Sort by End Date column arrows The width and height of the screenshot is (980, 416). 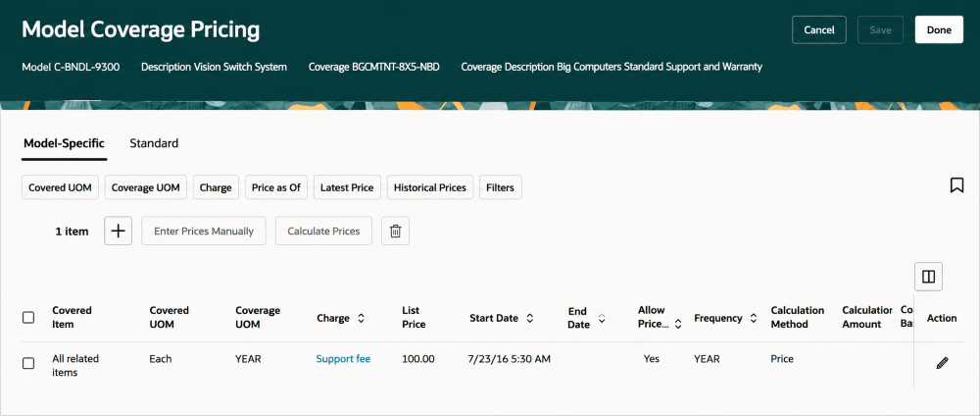click(x=602, y=318)
